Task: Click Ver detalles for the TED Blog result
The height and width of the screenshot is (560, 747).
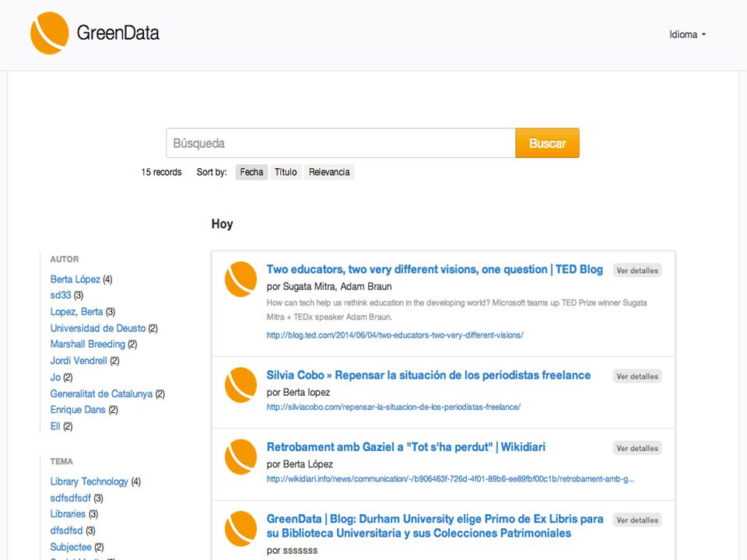Action: click(x=637, y=271)
